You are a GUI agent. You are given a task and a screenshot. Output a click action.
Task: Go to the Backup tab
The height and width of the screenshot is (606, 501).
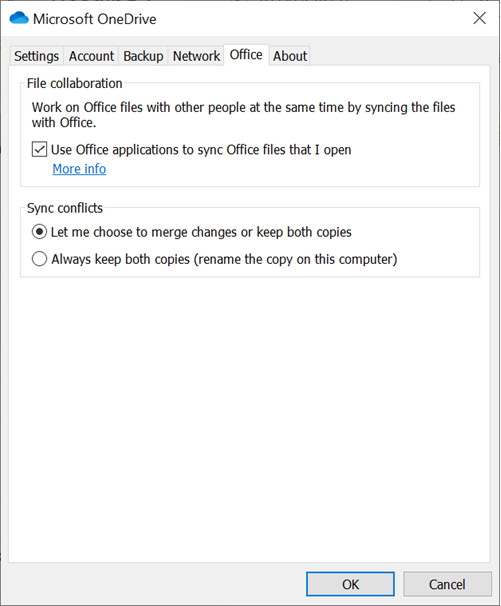[143, 56]
